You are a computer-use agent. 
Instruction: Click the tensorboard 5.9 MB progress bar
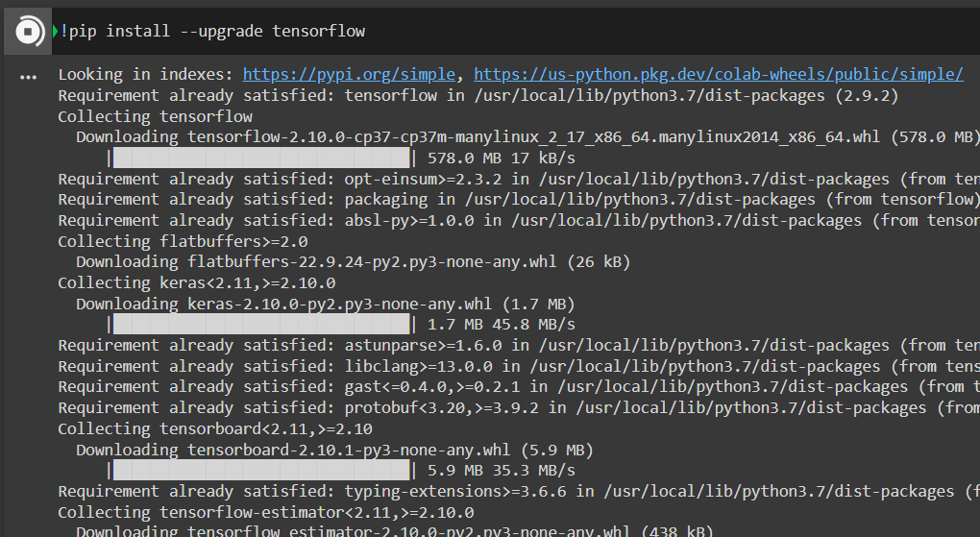260,470
